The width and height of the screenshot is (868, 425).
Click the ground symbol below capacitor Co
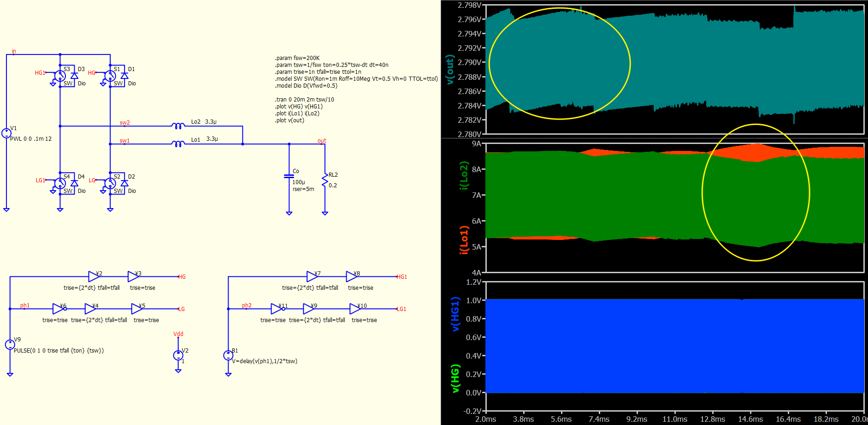coord(289,213)
